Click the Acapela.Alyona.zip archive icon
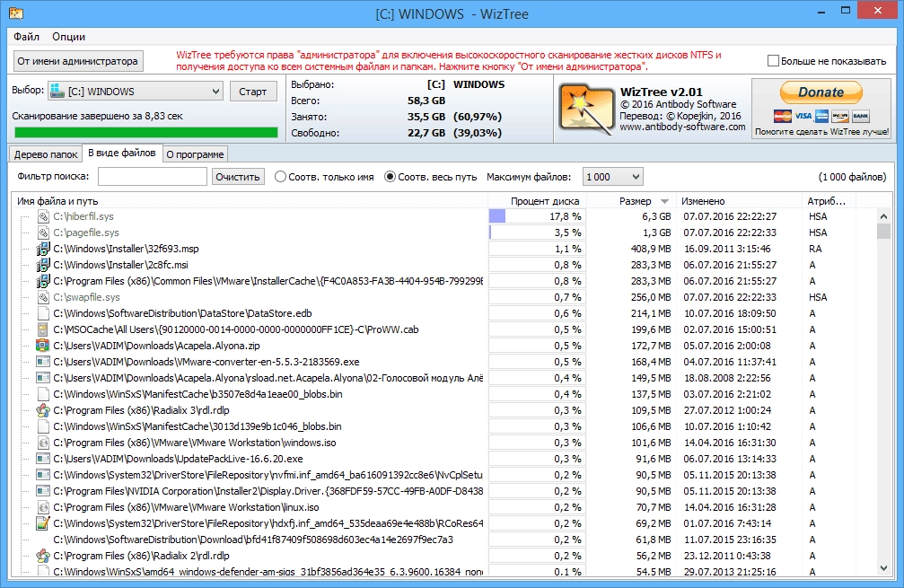The width and height of the screenshot is (904, 588). click(x=43, y=346)
